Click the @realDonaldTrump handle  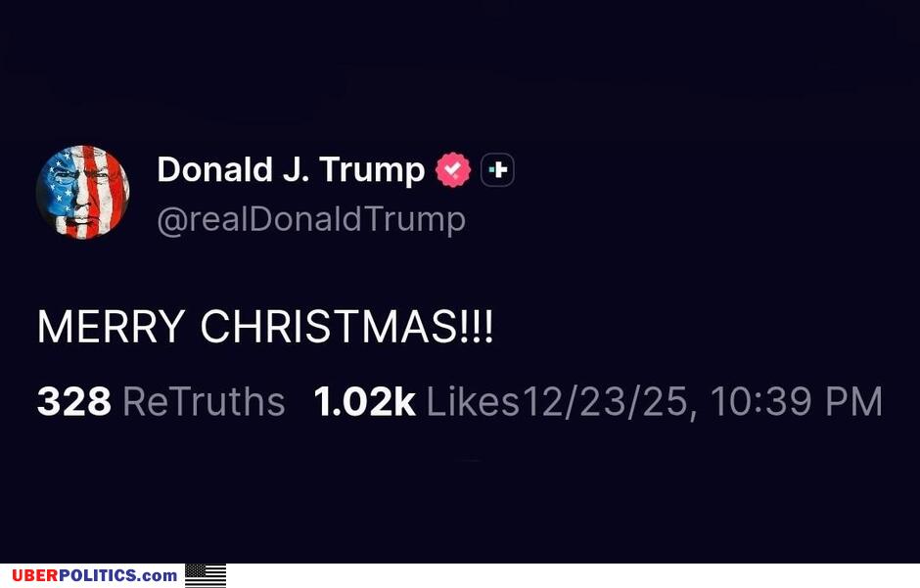pos(311,218)
